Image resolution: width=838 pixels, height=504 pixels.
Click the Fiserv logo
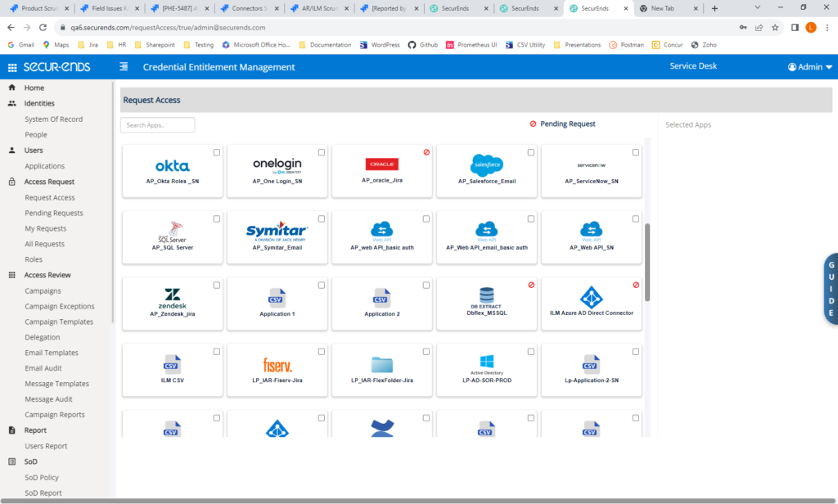277,365
